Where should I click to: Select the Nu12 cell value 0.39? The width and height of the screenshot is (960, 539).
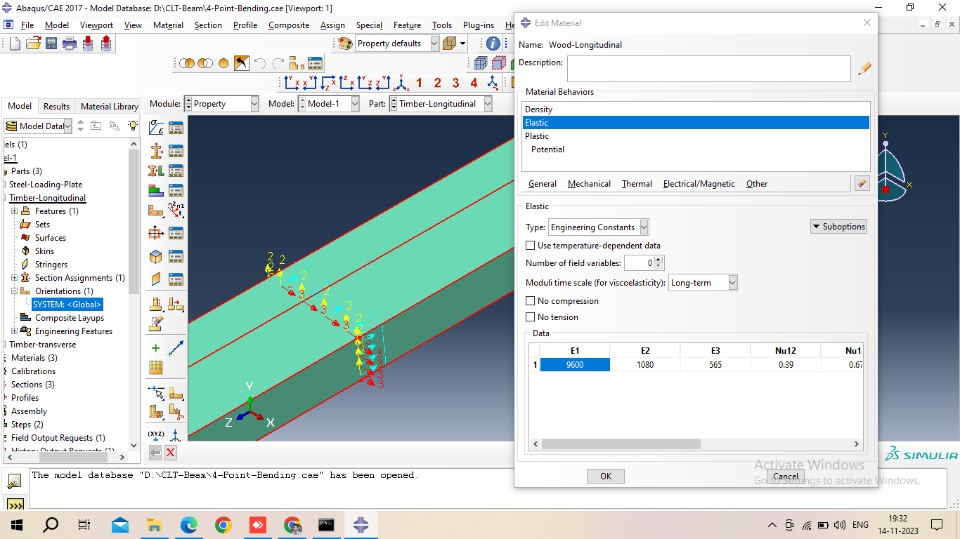click(786, 364)
